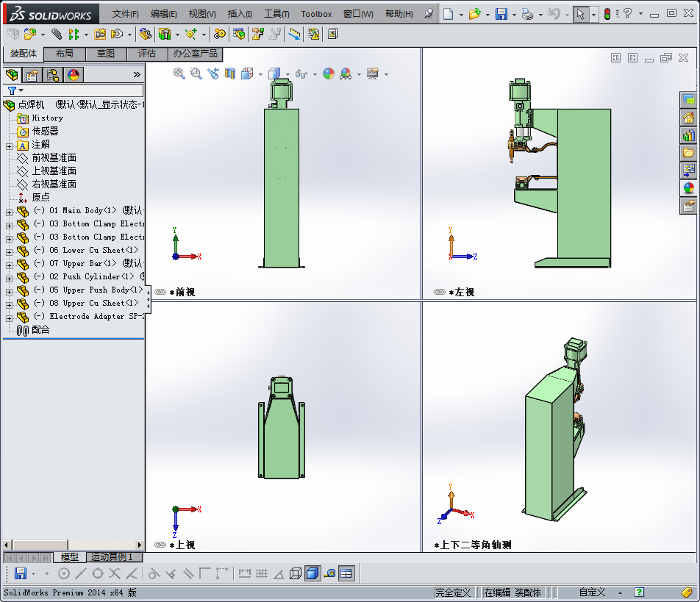Switch to the 布局 tab
The height and width of the screenshot is (602, 700).
65,54
